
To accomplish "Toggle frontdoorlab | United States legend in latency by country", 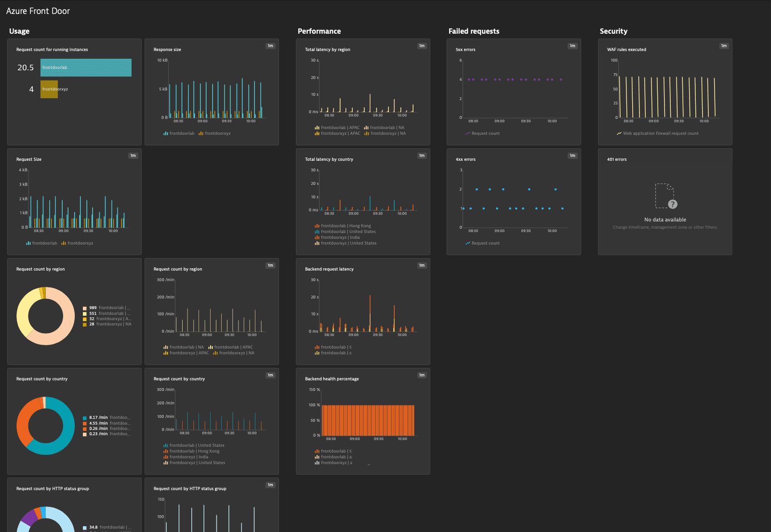I will [x=345, y=232].
